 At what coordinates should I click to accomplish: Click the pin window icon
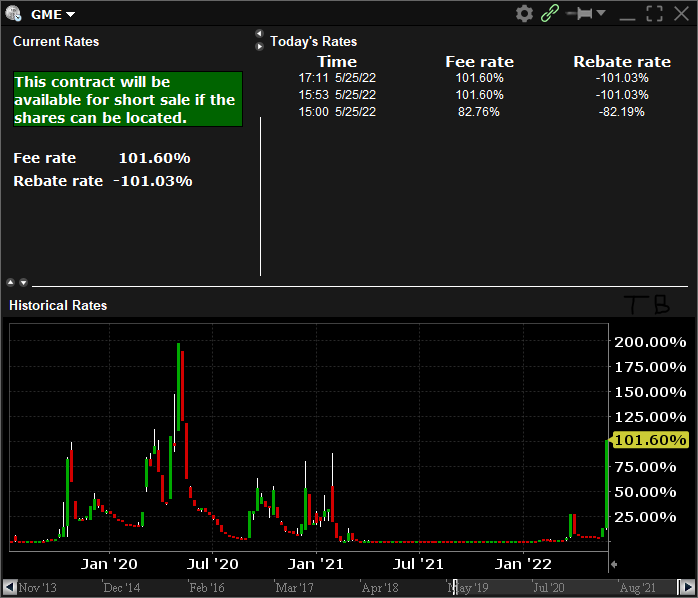click(x=579, y=13)
